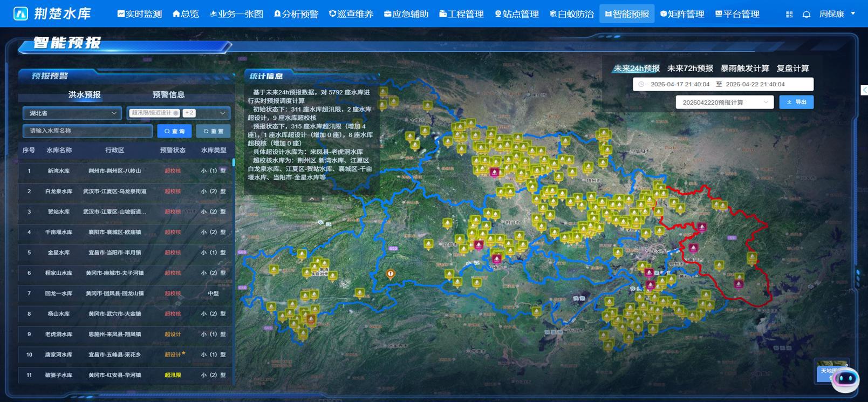Click the 序号 column header

29,151
